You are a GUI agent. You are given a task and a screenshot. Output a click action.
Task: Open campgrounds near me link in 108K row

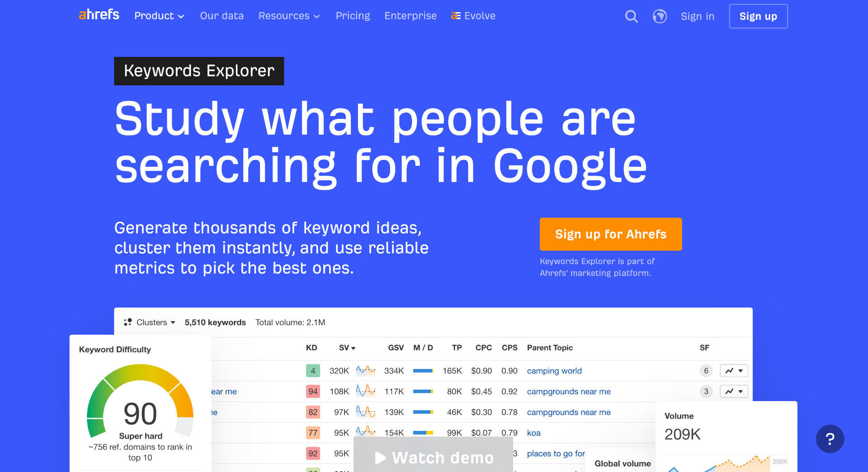coord(569,392)
